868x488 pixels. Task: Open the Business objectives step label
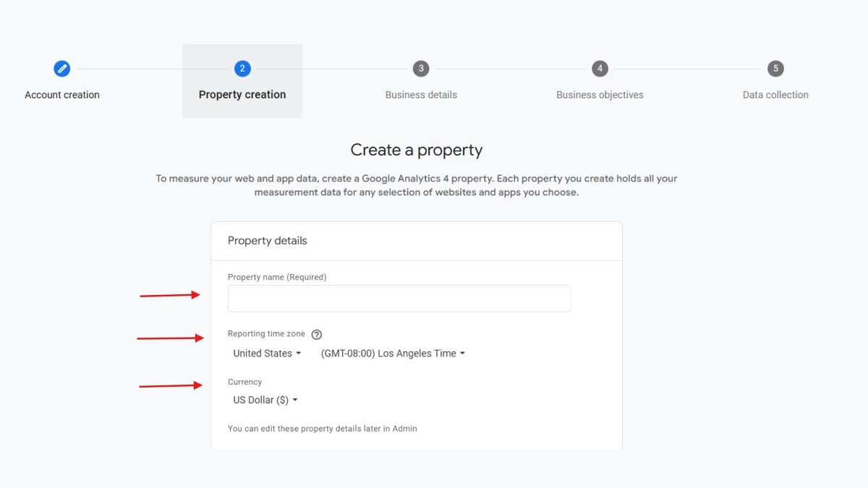(600, 95)
